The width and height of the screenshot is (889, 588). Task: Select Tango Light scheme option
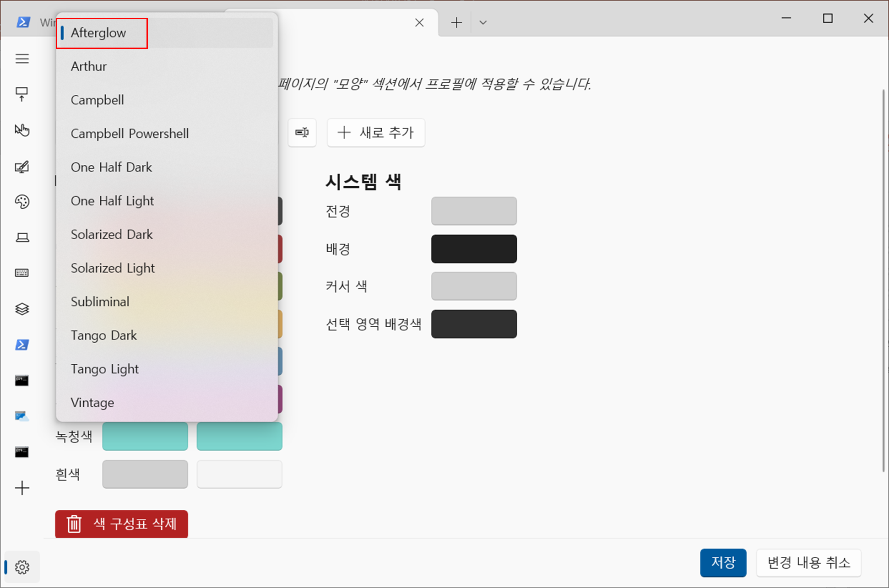pos(104,369)
